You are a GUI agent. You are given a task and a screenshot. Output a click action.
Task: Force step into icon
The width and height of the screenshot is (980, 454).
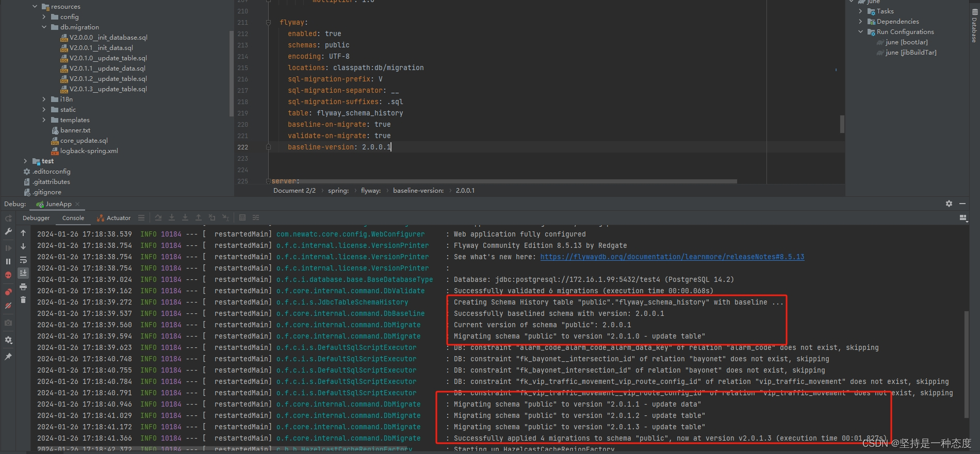[x=185, y=218]
